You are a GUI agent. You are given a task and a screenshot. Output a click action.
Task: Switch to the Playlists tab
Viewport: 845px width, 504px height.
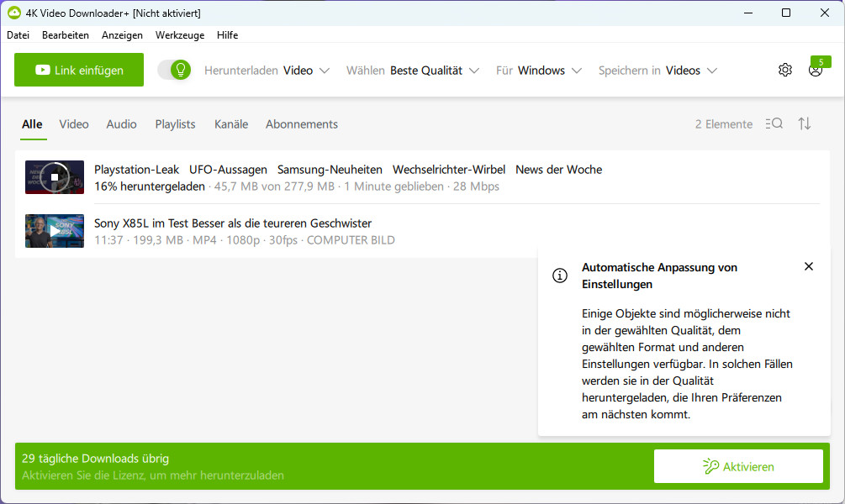click(175, 124)
